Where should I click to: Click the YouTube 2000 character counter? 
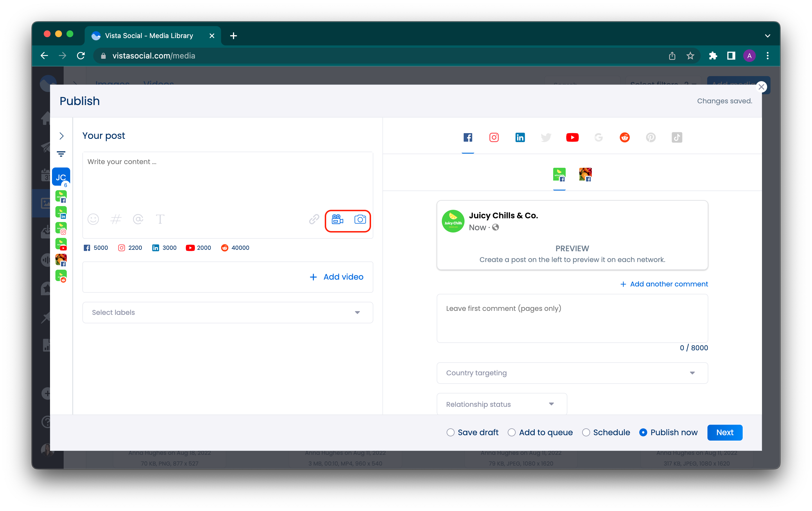click(x=198, y=248)
